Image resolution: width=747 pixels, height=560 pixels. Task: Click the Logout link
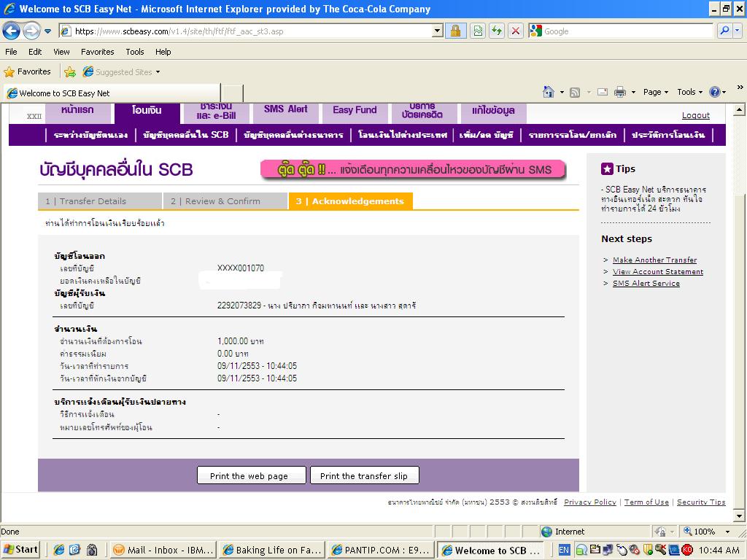[x=695, y=115]
